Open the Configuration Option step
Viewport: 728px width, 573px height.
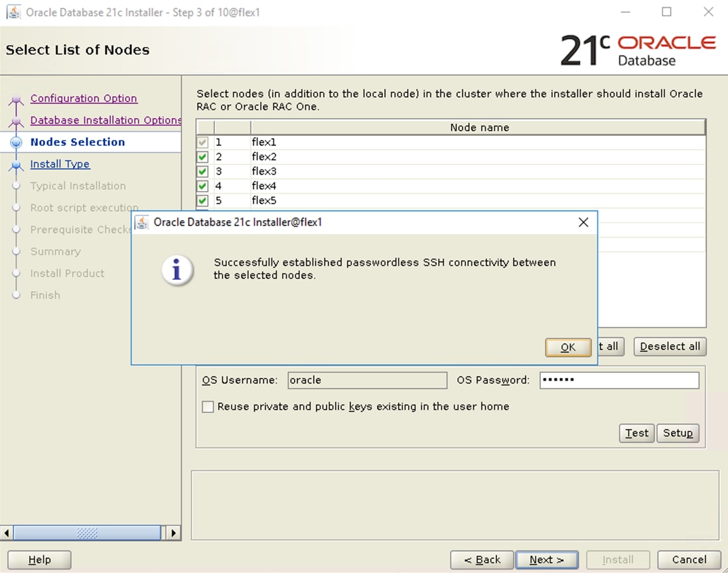click(84, 98)
